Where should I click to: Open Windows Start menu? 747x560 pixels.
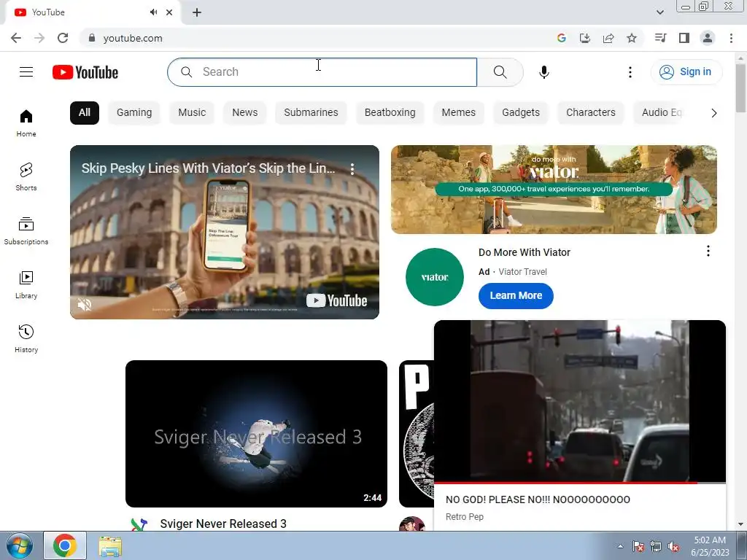click(x=20, y=545)
